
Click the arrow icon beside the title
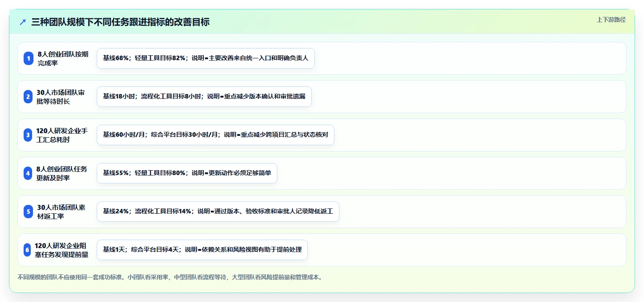(23, 22)
